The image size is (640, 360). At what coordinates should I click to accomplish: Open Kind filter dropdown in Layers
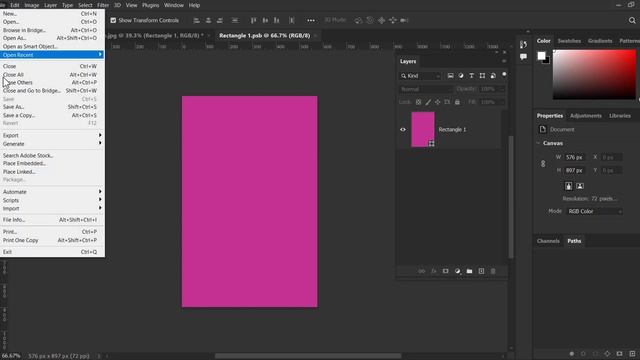click(x=421, y=76)
